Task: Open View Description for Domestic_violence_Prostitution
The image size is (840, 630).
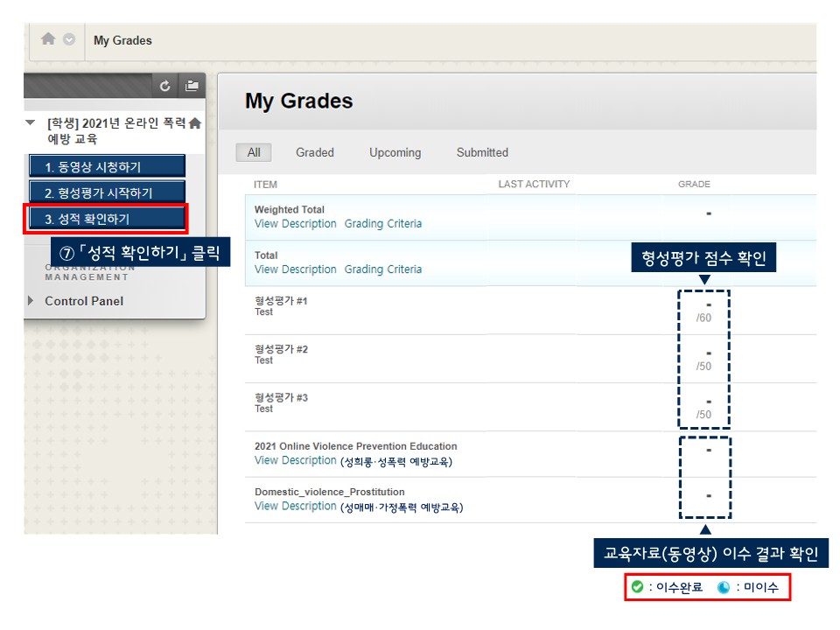Action: click(x=295, y=506)
